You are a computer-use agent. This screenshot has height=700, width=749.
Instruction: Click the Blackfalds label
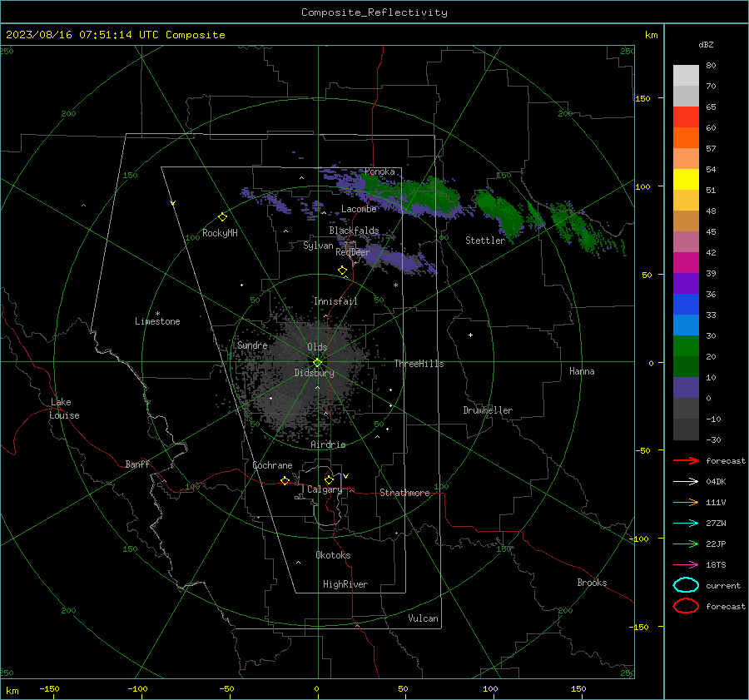[x=354, y=231]
